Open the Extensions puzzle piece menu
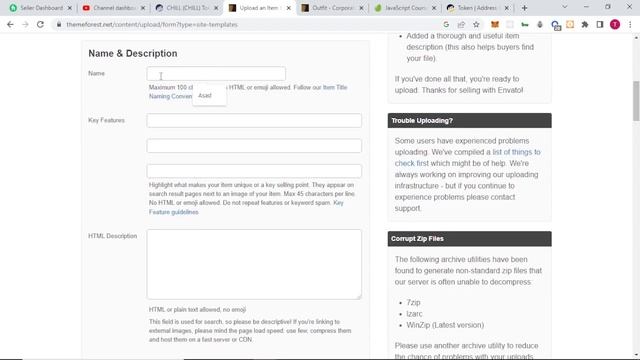 click(585, 24)
